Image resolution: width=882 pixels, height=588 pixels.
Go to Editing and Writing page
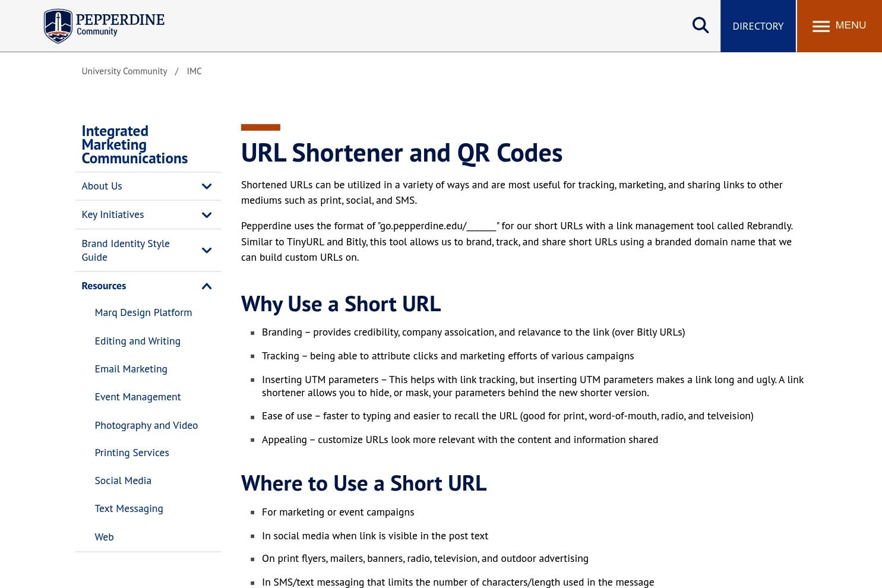pos(137,341)
